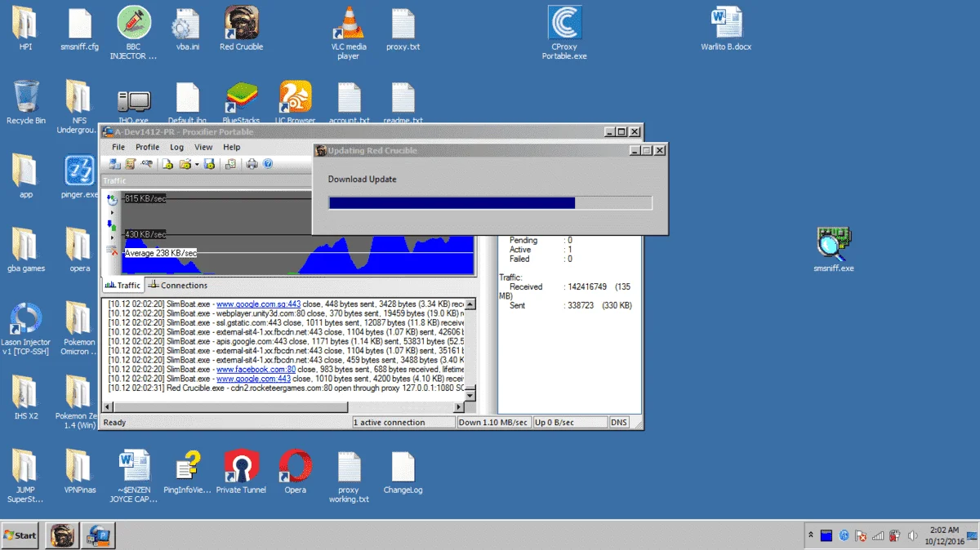Open the Profile menu
The height and width of the screenshot is (550, 980).
coord(148,147)
